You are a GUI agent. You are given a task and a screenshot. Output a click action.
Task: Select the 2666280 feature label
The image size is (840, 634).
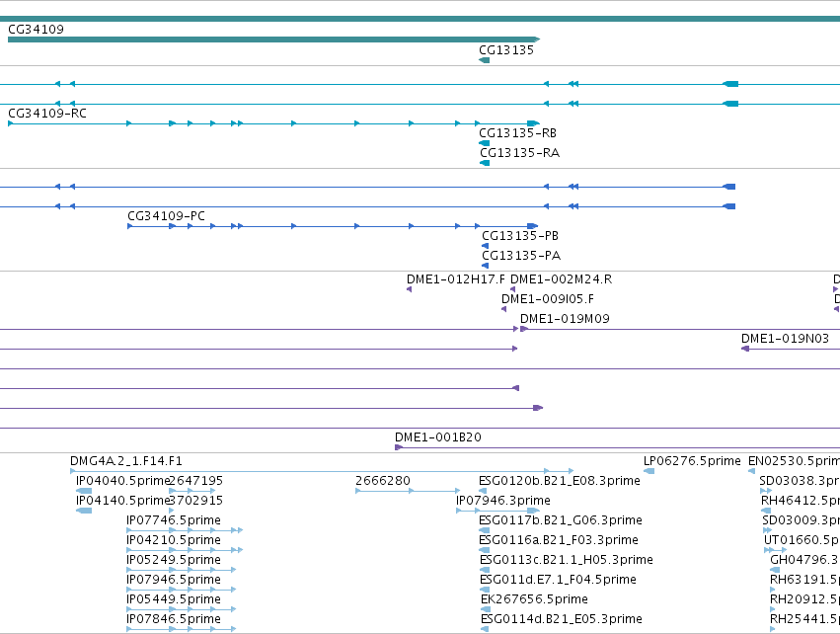coord(383,481)
